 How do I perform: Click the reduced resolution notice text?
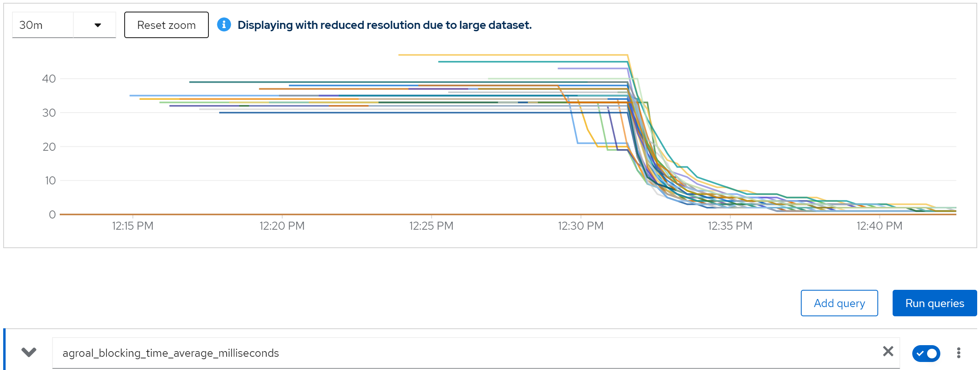[x=384, y=25]
